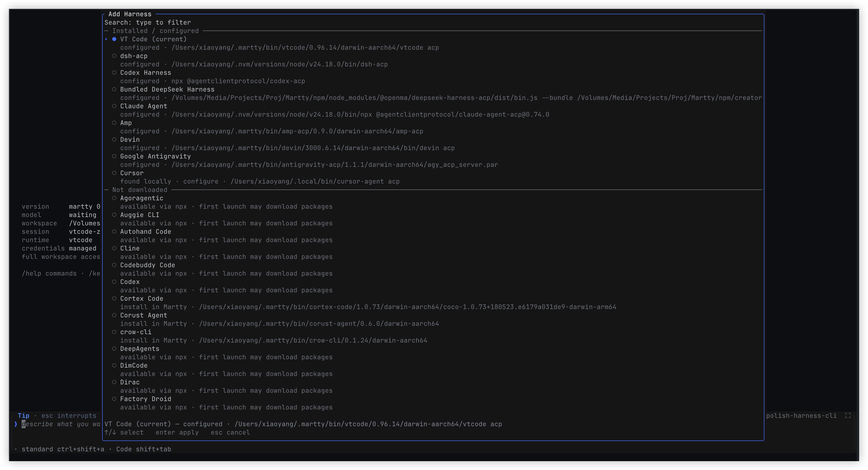Click the '↑/↓ select' hint
Image resolution: width=868 pixels, height=470 pixels.
click(124, 433)
